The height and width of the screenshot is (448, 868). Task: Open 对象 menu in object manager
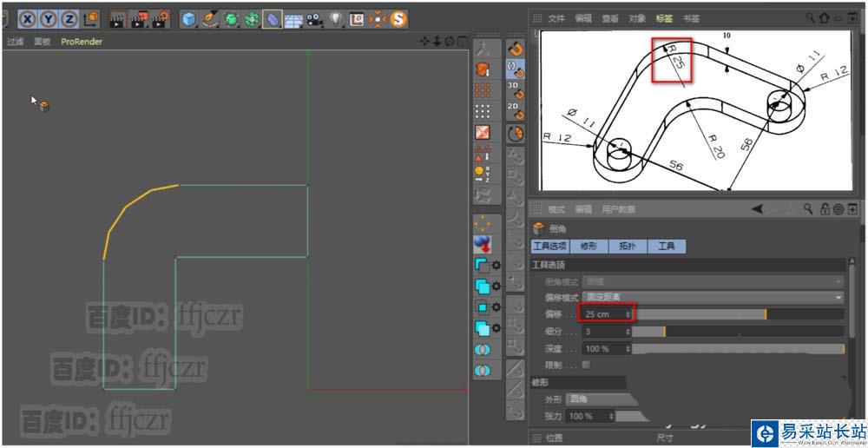637,18
